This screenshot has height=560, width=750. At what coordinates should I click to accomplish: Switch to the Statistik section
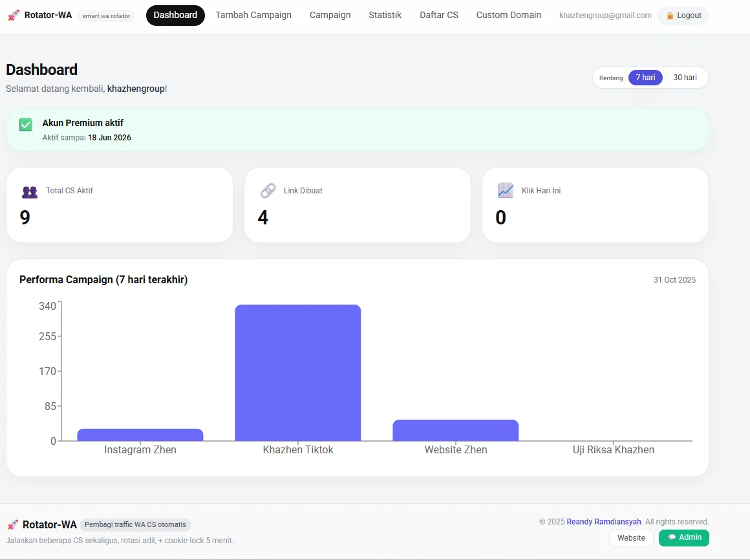pyautogui.click(x=385, y=15)
